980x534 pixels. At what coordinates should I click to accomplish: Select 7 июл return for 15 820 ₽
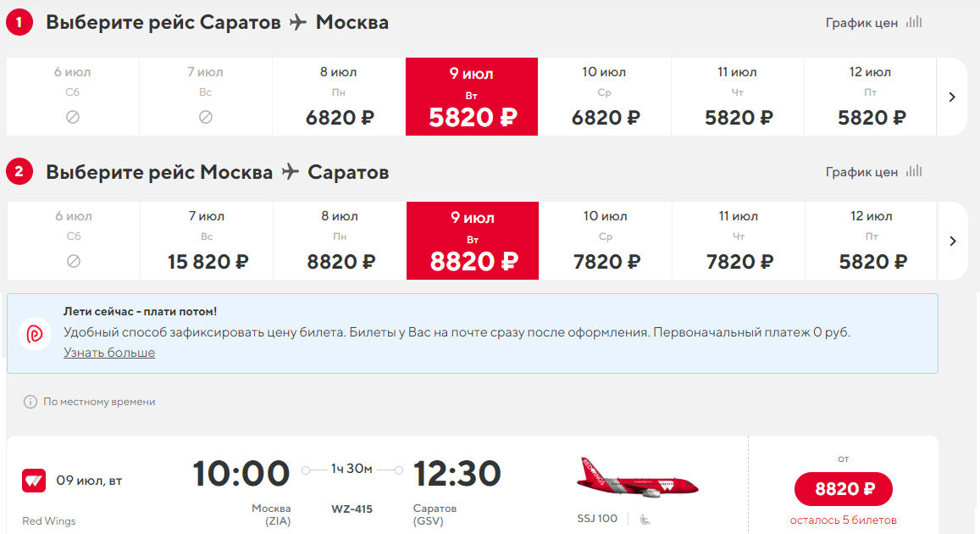207,241
